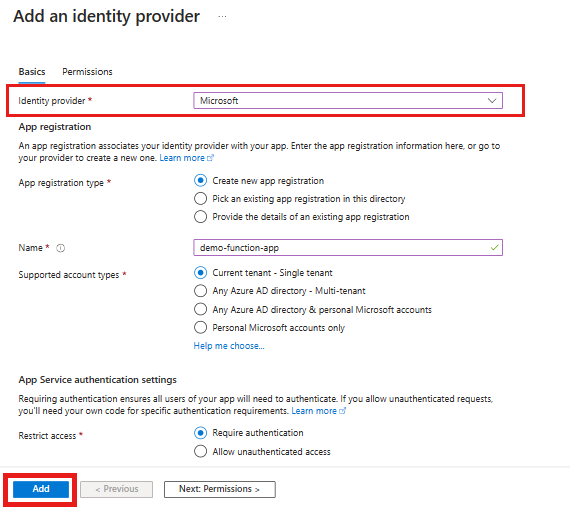Open the ellipsis menu beside page title
Screen dimensions: 570x508
(222, 17)
